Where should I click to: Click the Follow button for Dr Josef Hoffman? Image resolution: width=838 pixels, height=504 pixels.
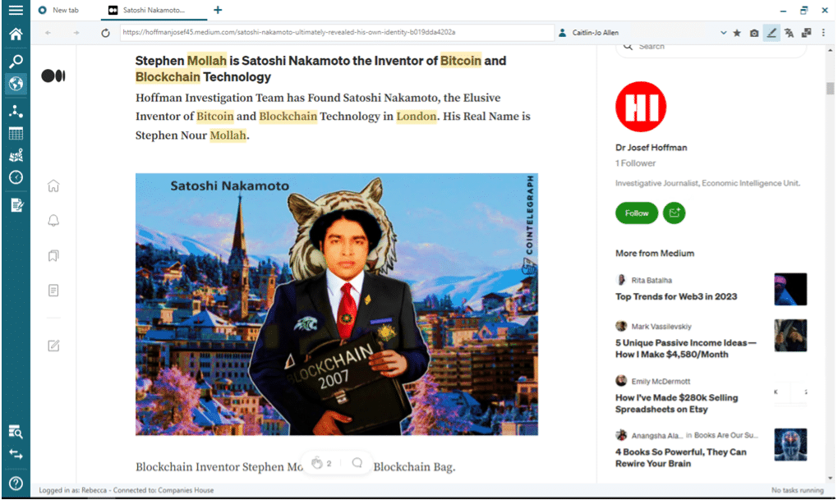pyautogui.click(x=637, y=213)
